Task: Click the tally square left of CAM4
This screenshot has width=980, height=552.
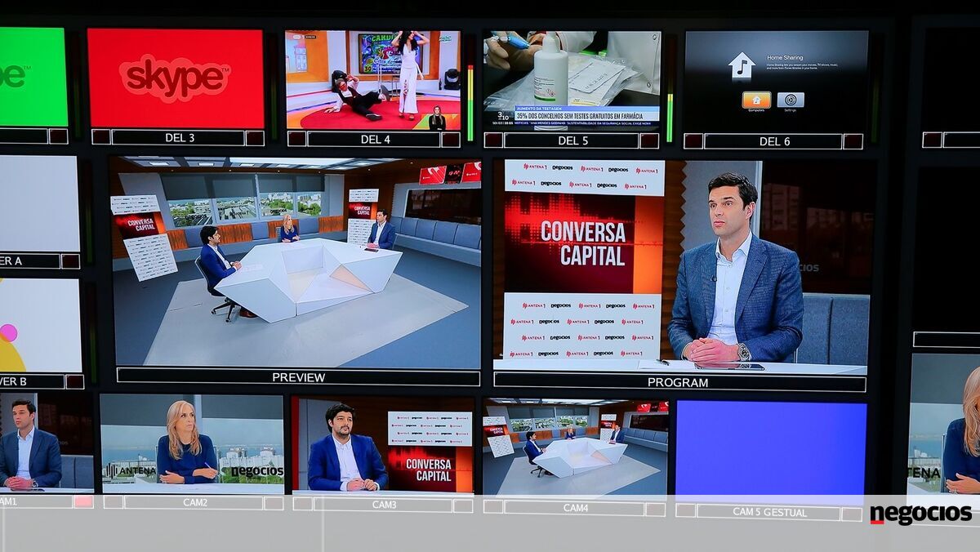Action: (493, 507)
